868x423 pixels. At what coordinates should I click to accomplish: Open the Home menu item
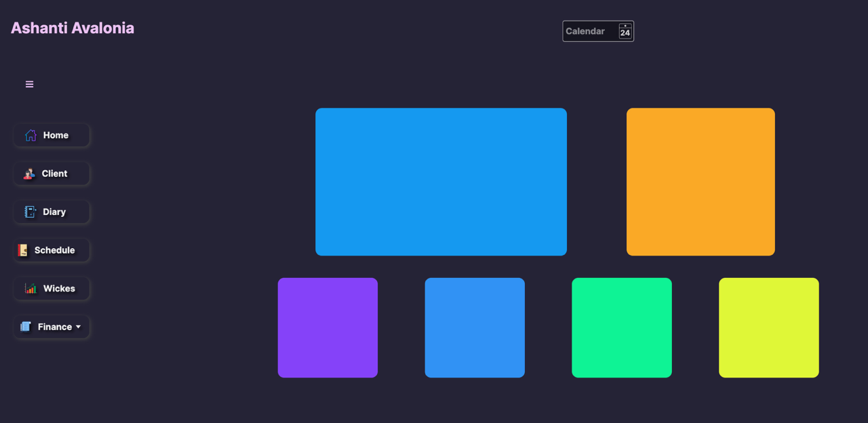point(56,136)
